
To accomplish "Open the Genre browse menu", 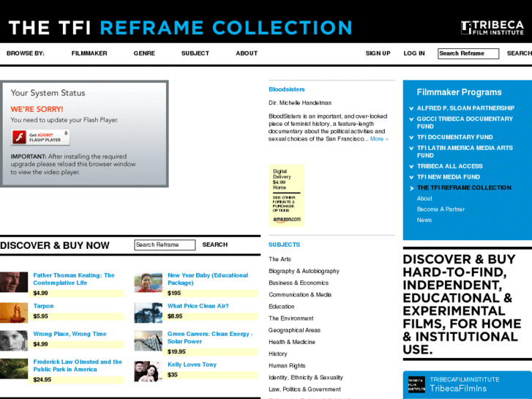I will (x=144, y=53).
